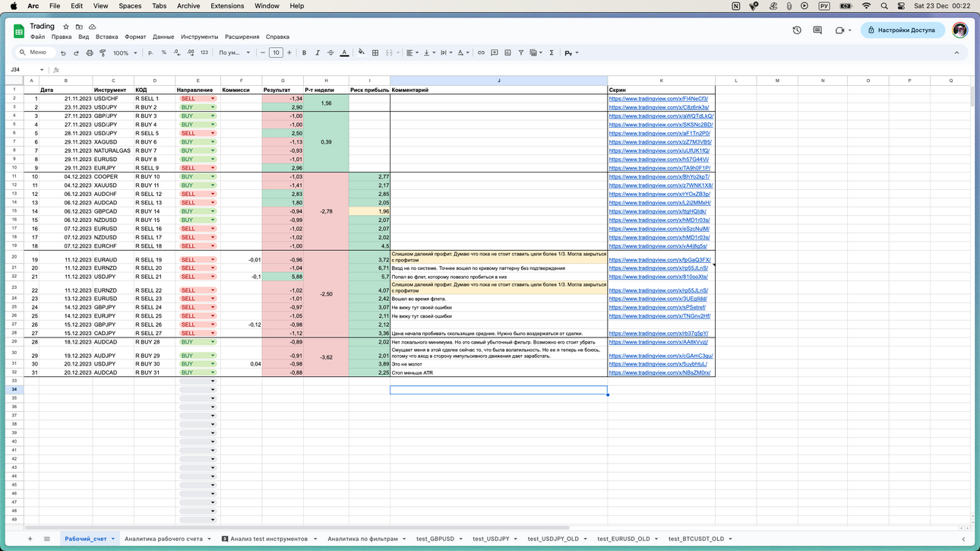Viewport: 980px width, 551px height.
Task: Switch to Аналитика по фильтрам sheet
Action: (x=362, y=539)
